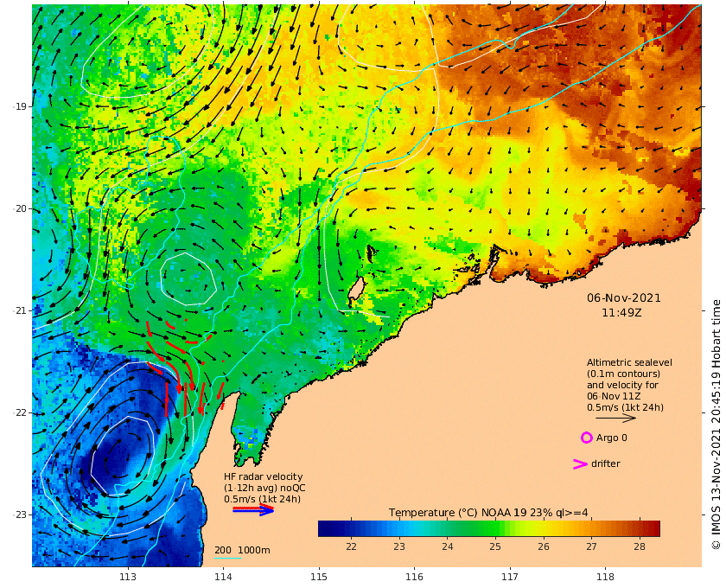Click the black altimetric velocity scale arrow

pyautogui.click(x=615, y=419)
